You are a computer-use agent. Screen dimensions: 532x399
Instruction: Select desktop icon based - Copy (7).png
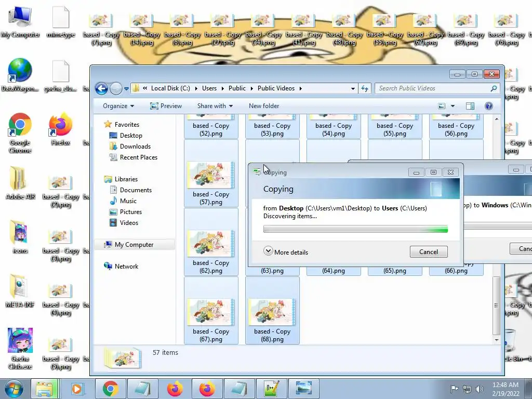101,30
